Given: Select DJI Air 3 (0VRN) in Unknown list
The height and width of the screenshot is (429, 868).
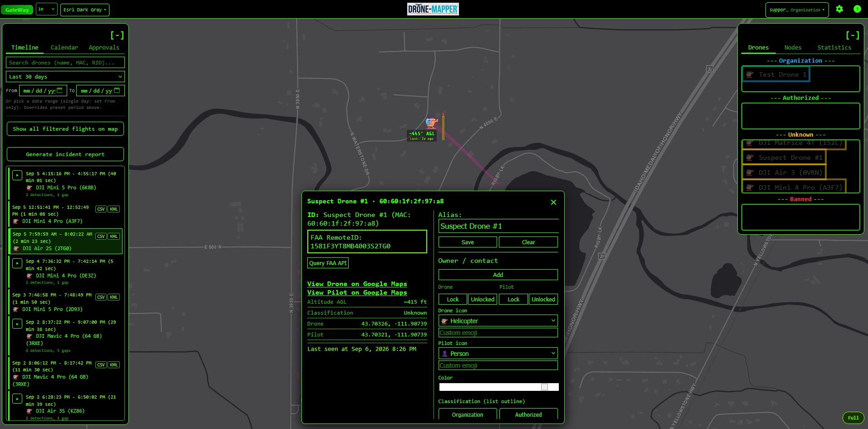Looking at the screenshot, I should click(784, 173).
